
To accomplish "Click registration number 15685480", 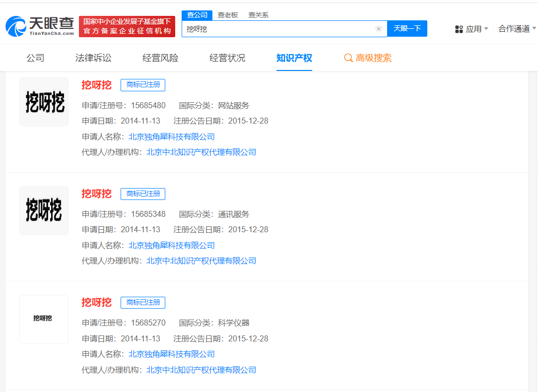I will (x=148, y=106).
